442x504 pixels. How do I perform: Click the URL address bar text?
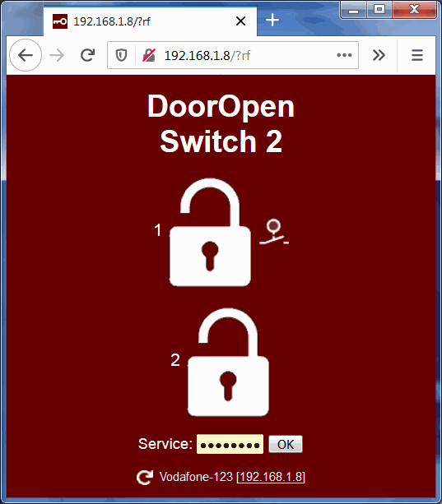point(207,56)
